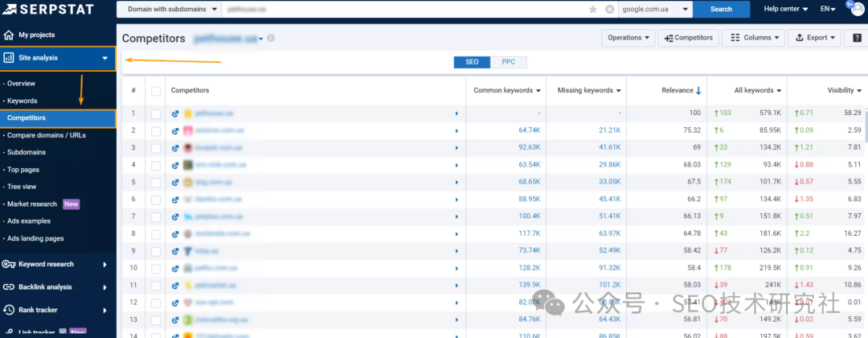Viewport: 868px width, 338px height.
Task: Click the domain search input field
Action: (402, 9)
